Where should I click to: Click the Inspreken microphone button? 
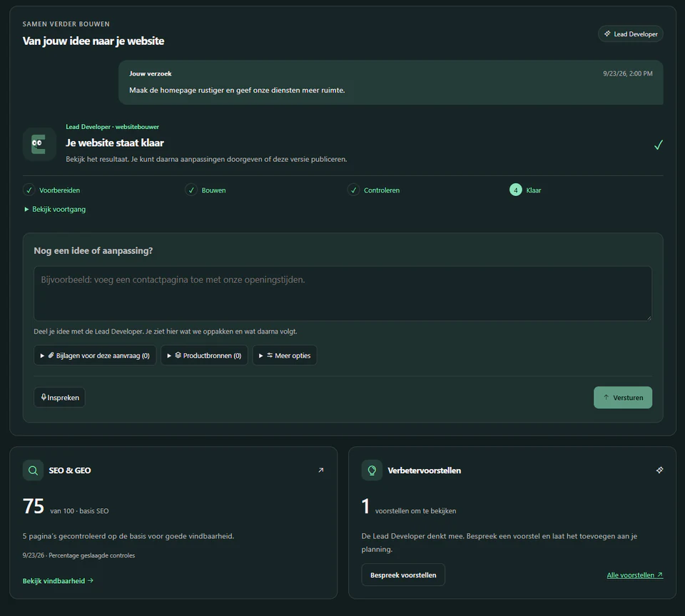59,397
